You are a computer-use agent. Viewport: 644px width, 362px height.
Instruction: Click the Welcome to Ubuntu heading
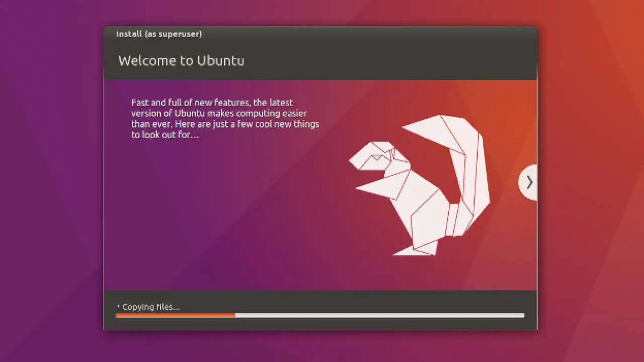(181, 61)
